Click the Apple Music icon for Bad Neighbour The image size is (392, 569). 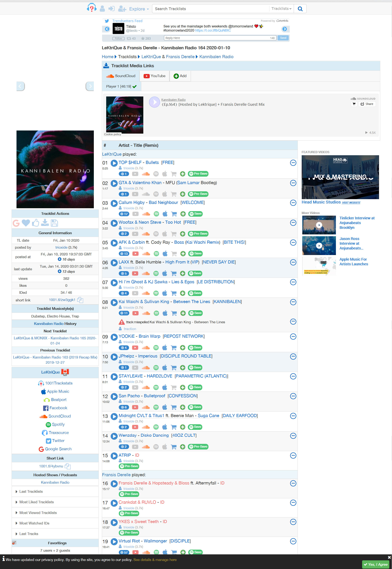[165, 214]
